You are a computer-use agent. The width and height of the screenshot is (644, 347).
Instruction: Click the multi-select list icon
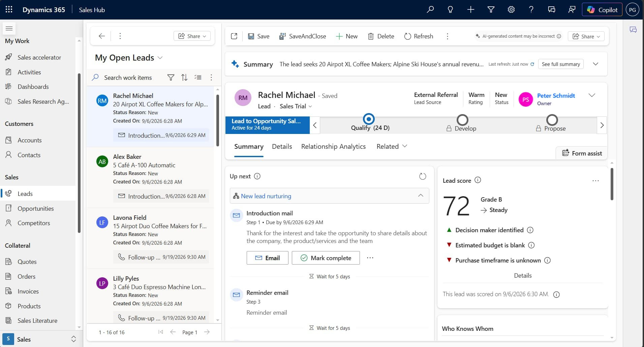[x=198, y=78]
